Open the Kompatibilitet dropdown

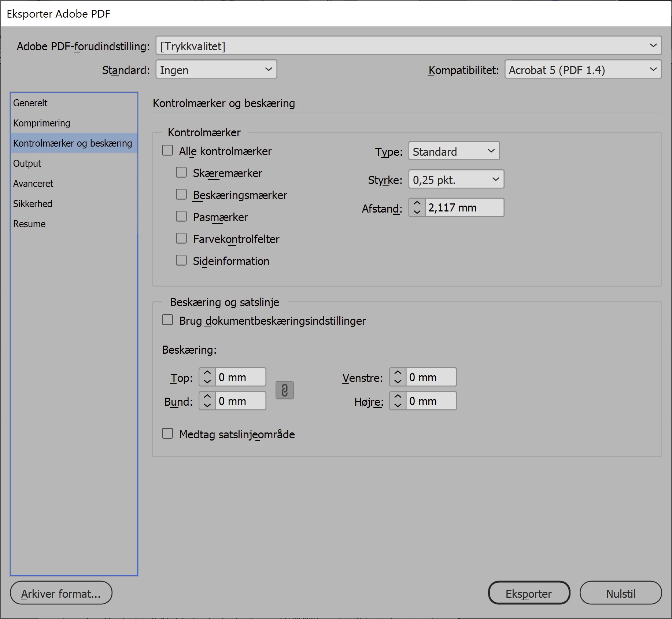click(583, 69)
